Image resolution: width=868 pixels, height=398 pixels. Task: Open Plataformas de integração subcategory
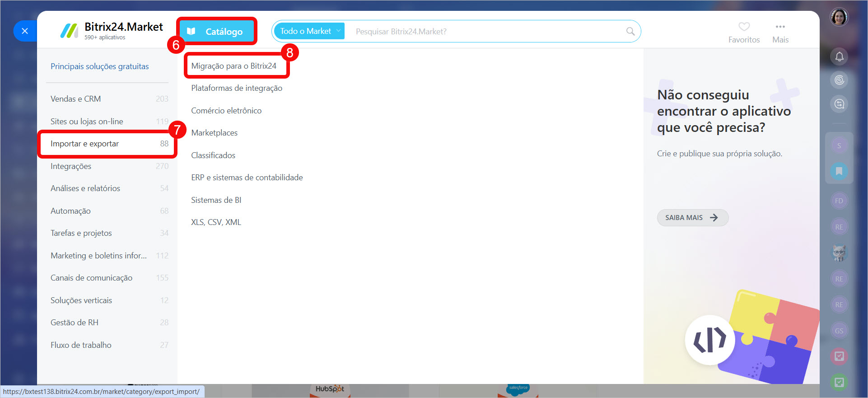tap(237, 88)
